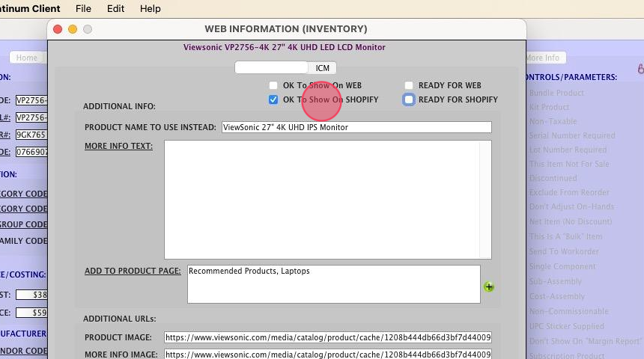This screenshot has height=359, width=644.
Task: Click the Recommended Products, Laptops text box
Action: (334, 284)
